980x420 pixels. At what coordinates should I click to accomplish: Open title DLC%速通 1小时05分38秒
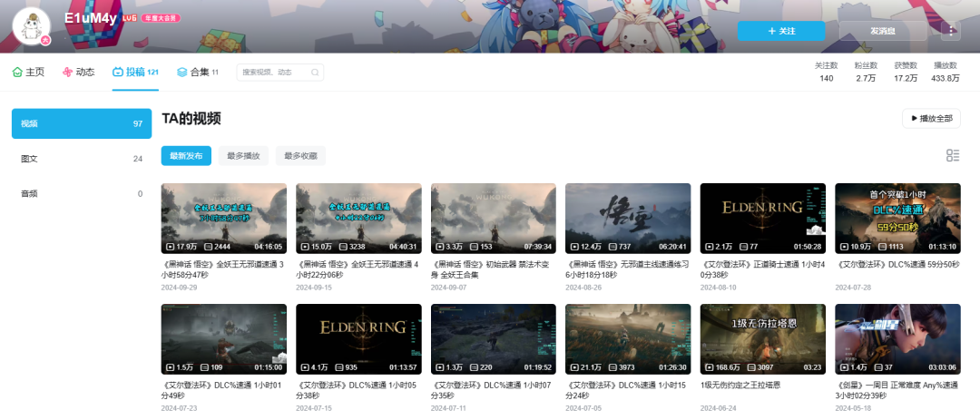click(x=358, y=391)
